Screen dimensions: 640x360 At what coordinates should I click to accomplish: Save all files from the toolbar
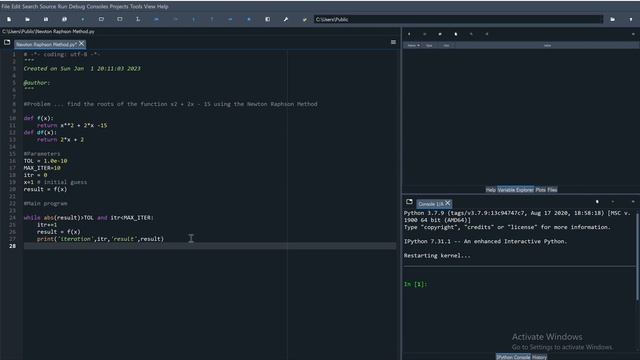tap(64, 19)
